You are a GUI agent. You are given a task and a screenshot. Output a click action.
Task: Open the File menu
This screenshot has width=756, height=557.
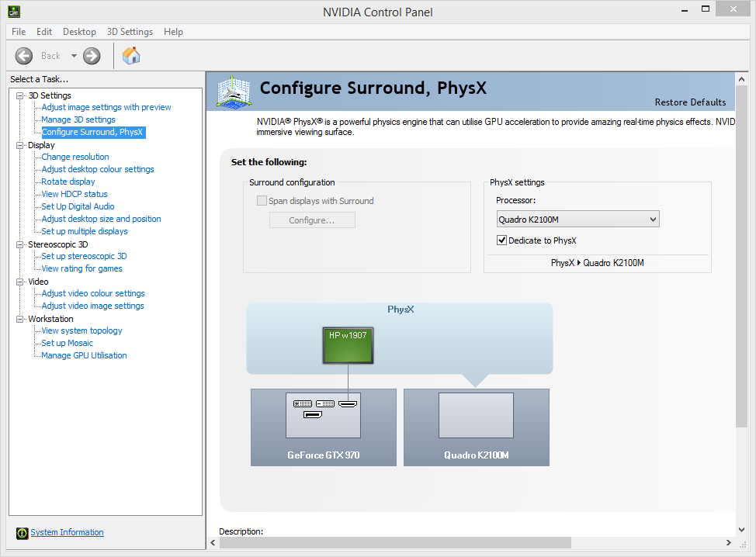pyautogui.click(x=19, y=32)
